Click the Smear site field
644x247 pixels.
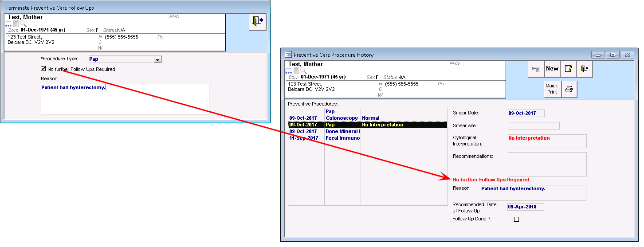click(x=534, y=126)
